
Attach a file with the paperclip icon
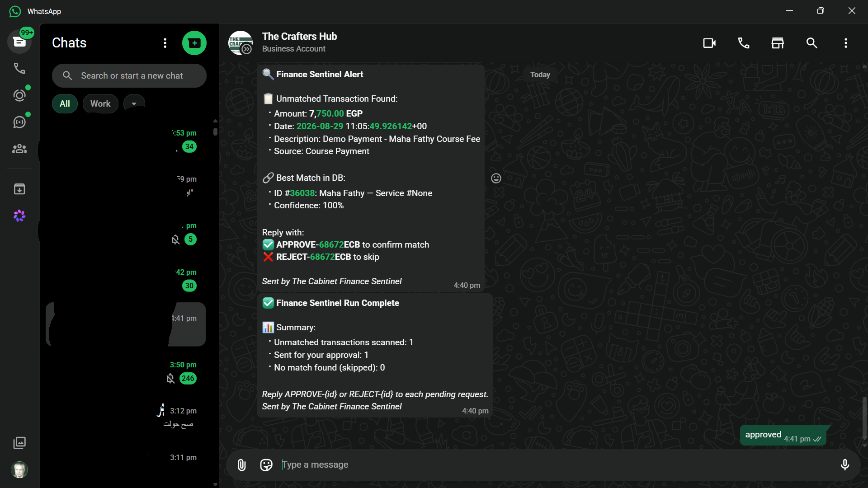[x=242, y=465]
